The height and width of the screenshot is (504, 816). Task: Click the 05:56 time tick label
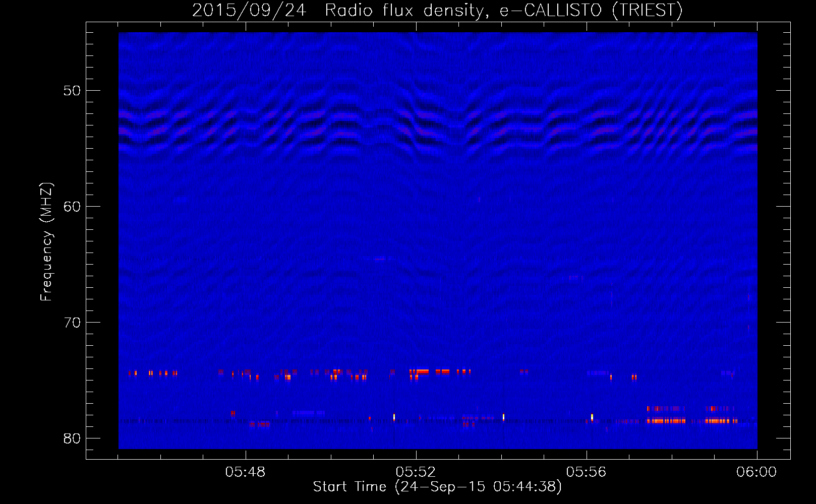[586, 472]
